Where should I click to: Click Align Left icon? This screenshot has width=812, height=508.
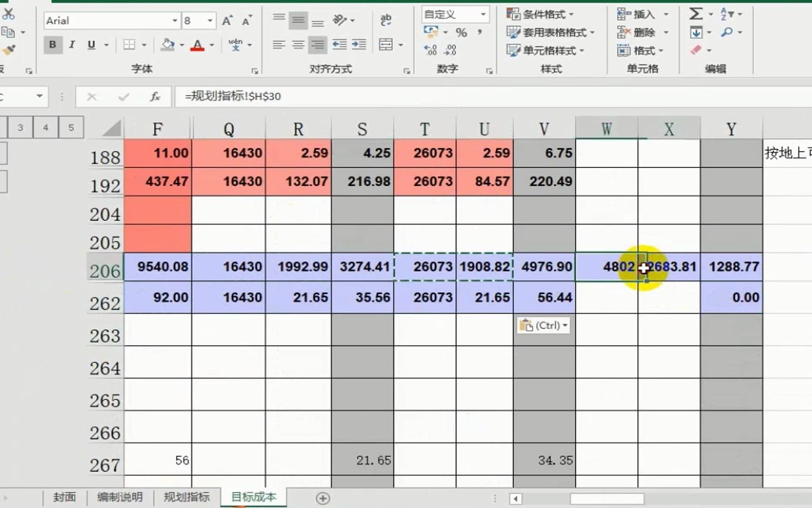point(279,45)
